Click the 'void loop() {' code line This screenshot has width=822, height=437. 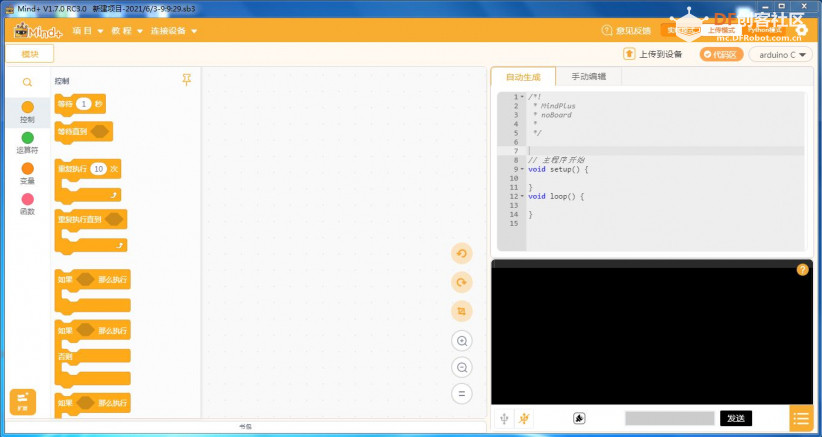[x=556, y=196]
